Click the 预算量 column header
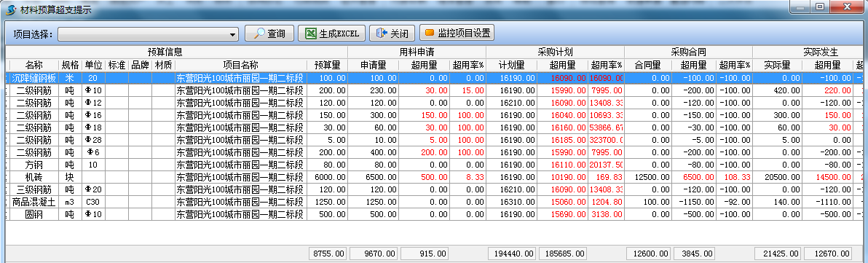 [327, 66]
